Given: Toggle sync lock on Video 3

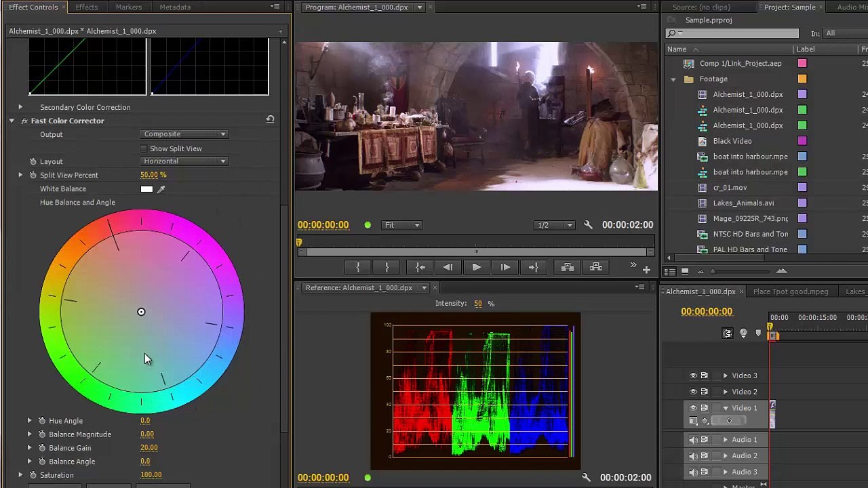Looking at the screenshot, I should click(704, 375).
